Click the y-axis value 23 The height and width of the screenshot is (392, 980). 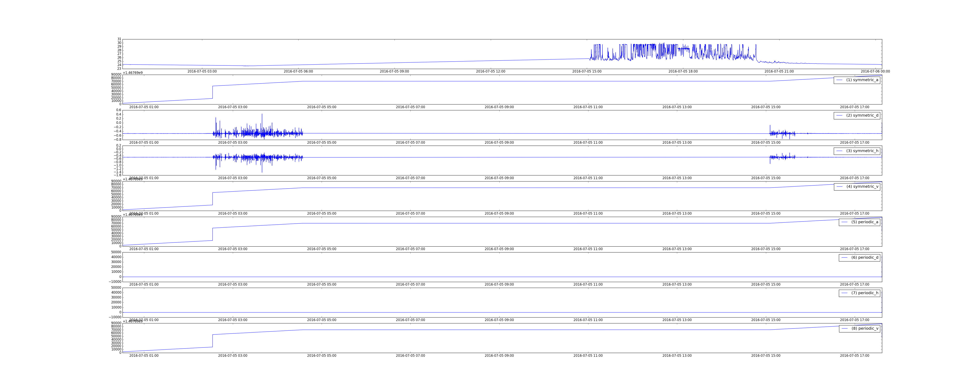(119, 69)
